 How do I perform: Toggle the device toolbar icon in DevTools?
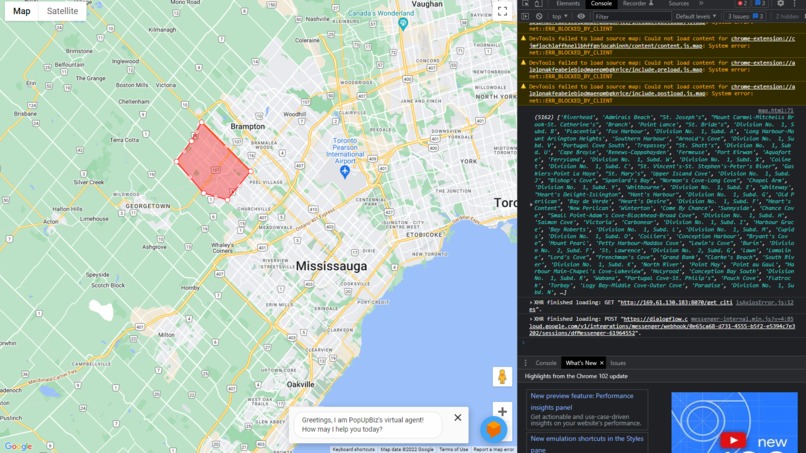(x=538, y=4)
